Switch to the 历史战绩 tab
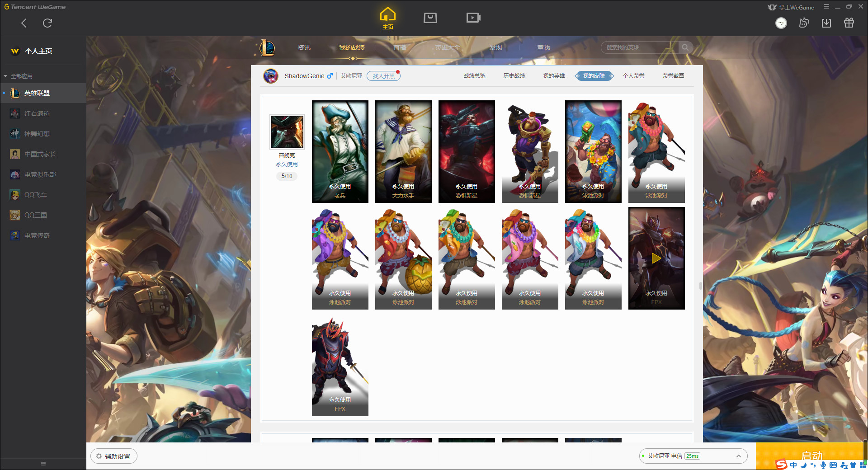Viewport: 868px width, 470px height. 514,76
